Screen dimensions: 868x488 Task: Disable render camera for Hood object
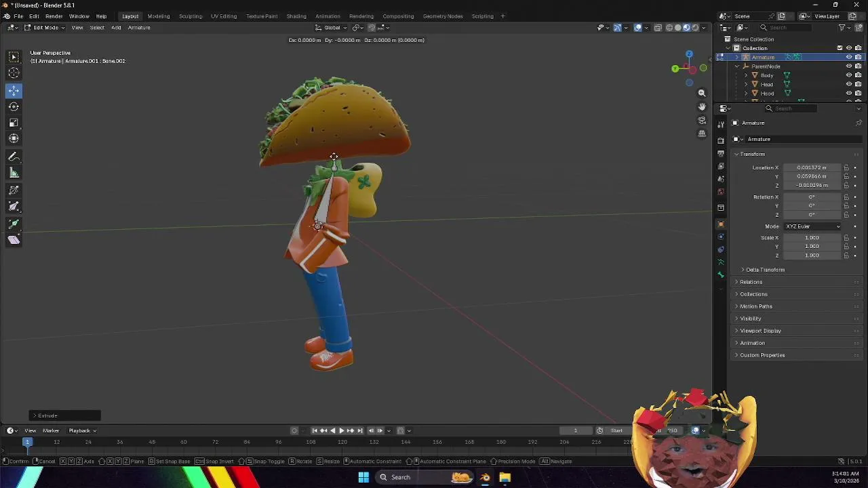click(x=858, y=93)
